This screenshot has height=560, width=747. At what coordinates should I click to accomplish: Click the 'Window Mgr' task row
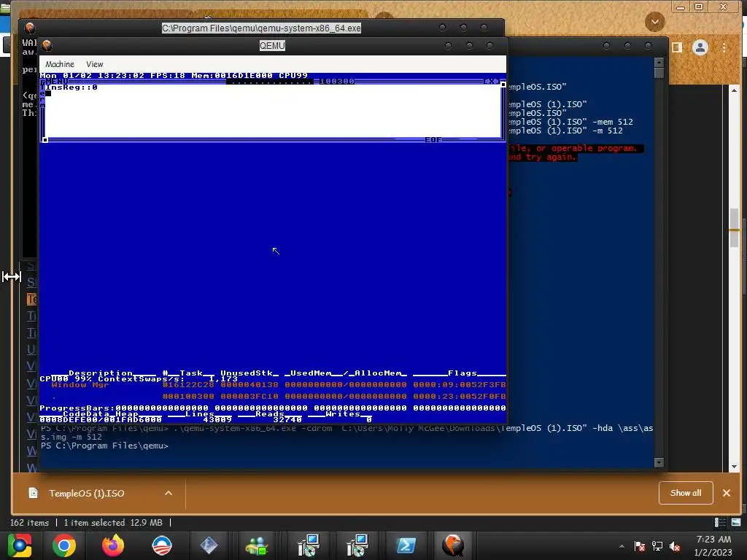click(273, 385)
